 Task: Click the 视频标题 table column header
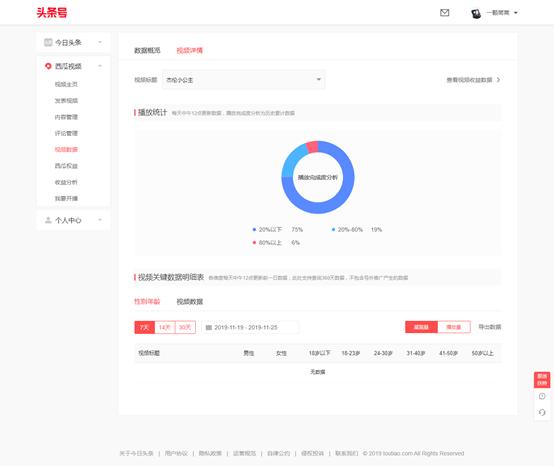(149, 353)
